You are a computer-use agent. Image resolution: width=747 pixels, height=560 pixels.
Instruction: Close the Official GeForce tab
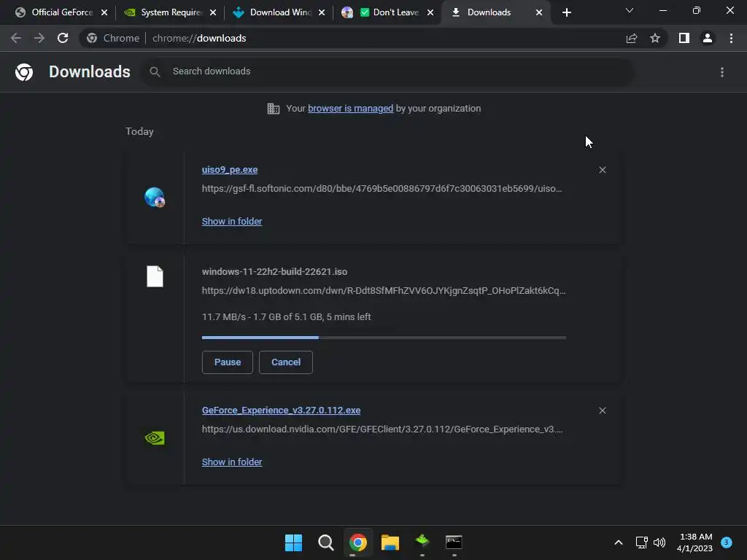click(104, 12)
